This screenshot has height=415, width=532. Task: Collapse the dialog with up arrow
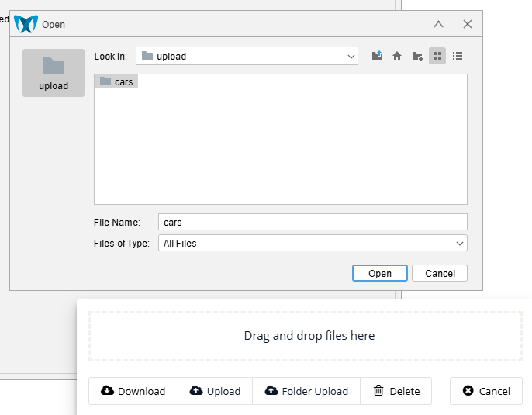pyautogui.click(x=438, y=24)
